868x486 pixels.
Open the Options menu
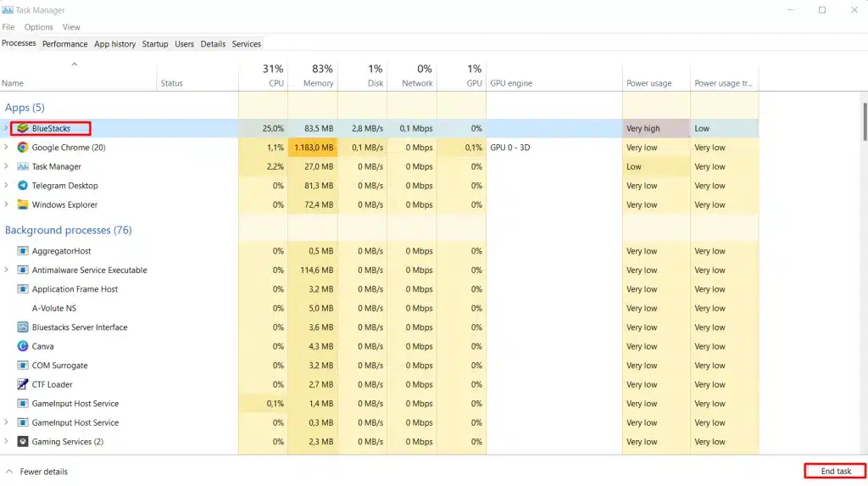pyautogui.click(x=39, y=26)
